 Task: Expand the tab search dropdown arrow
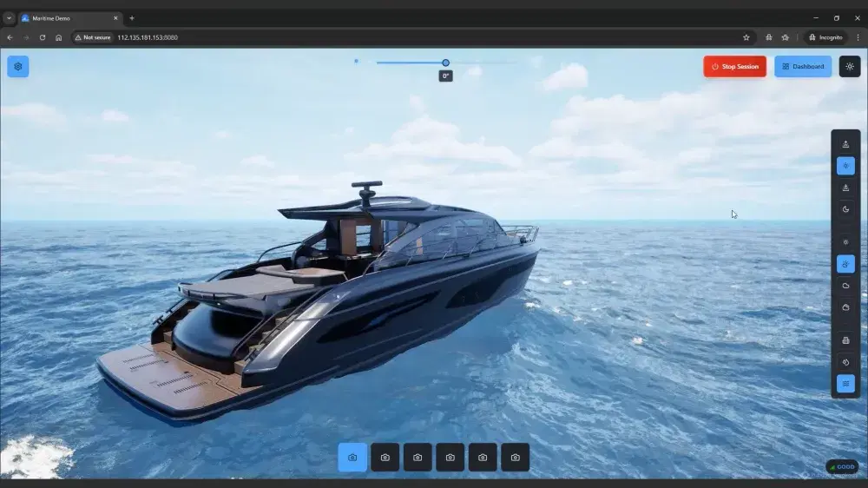[x=9, y=18]
